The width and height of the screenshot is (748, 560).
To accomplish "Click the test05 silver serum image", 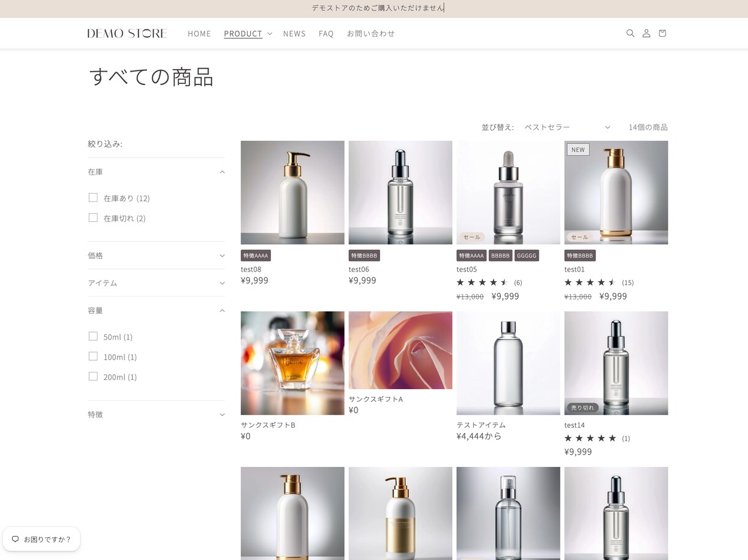I will (x=508, y=192).
